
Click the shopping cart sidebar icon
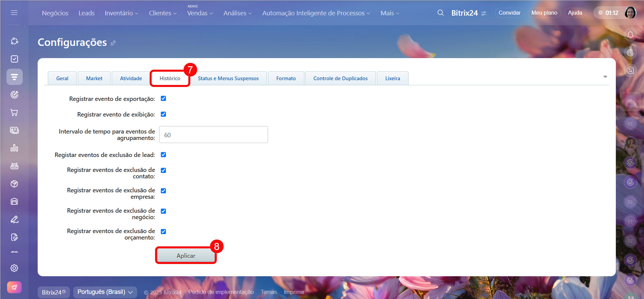tap(14, 112)
